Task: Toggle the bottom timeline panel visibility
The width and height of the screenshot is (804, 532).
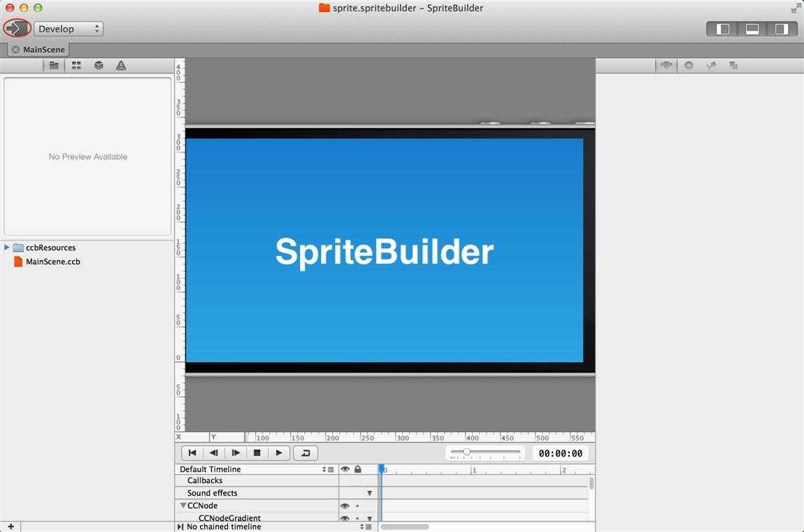Action: 752,29
